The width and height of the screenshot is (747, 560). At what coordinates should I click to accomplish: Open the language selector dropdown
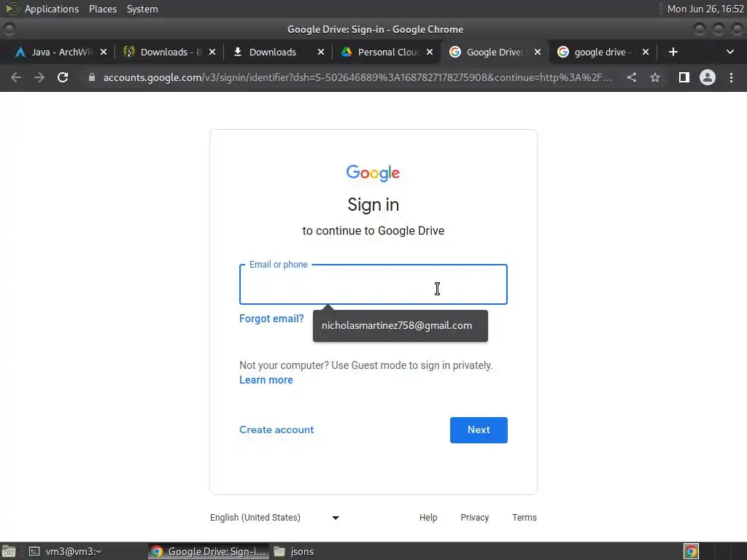pos(274,518)
